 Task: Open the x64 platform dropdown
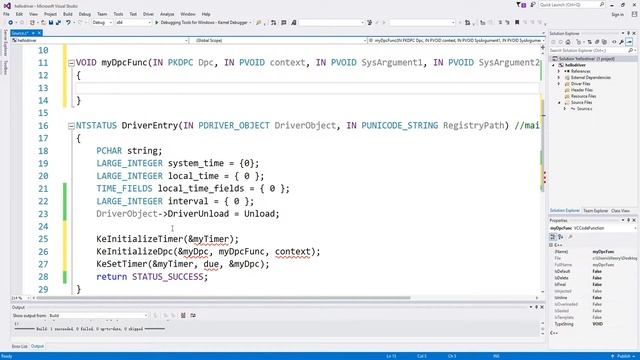coord(133,23)
